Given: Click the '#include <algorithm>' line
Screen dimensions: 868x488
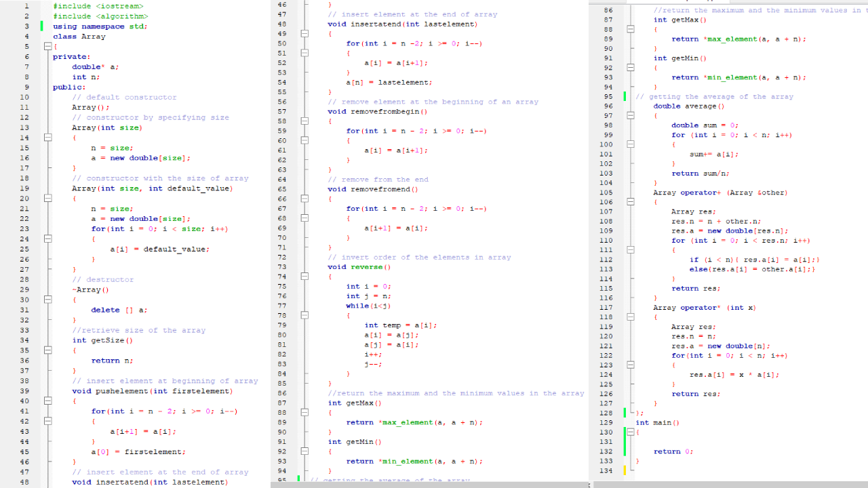Looking at the screenshot, I should click(100, 16).
